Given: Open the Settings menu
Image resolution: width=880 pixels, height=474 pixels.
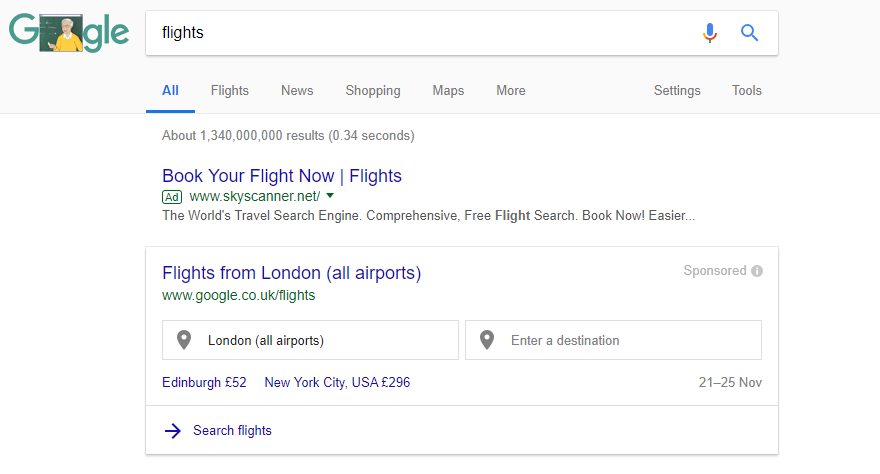Looking at the screenshot, I should [x=677, y=91].
